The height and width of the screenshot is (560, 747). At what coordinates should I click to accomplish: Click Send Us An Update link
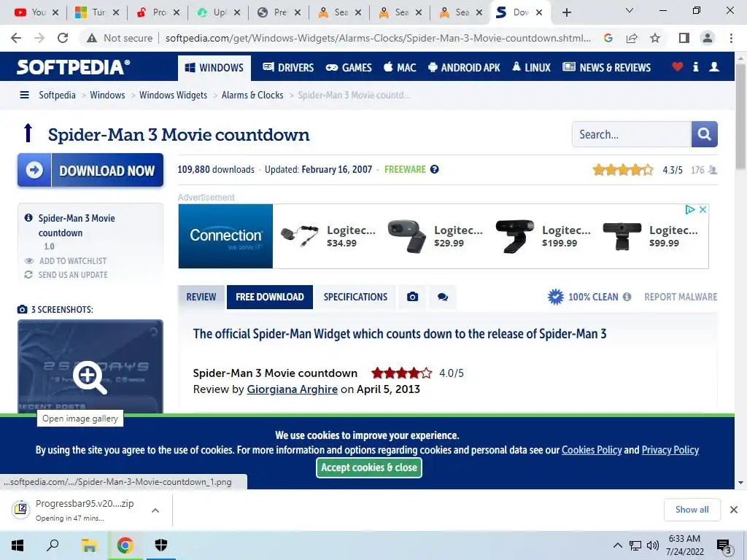[73, 275]
